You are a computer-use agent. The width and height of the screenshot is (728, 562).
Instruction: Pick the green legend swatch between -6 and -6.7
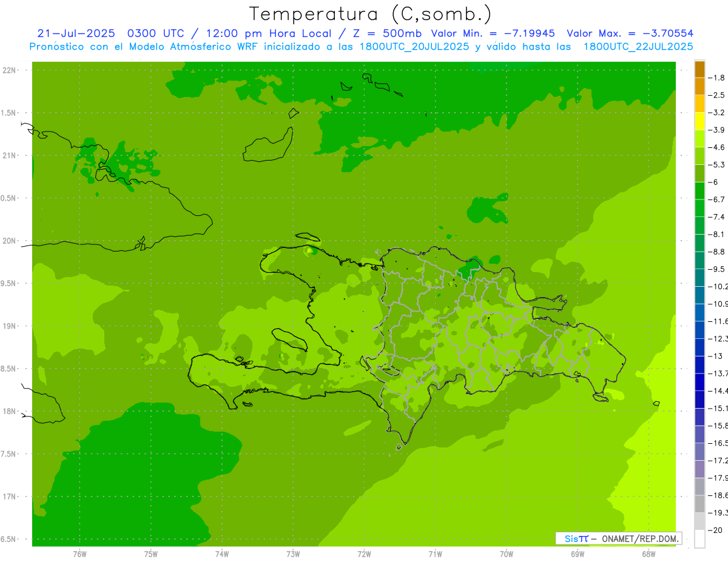[699, 191]
